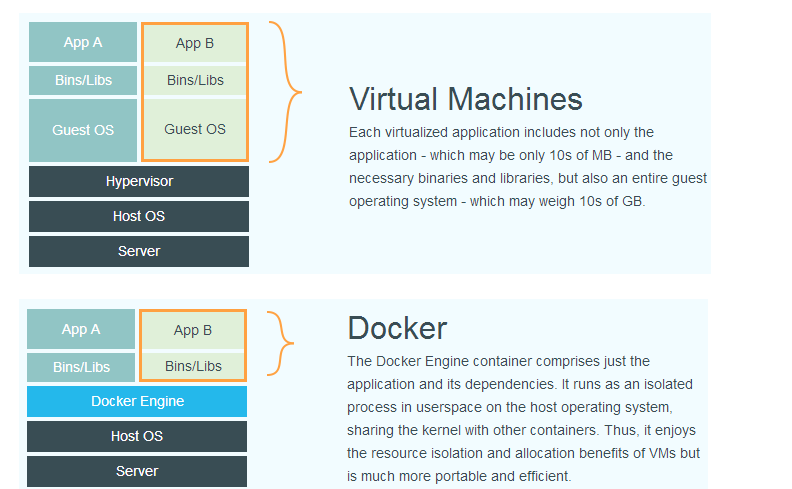Click Bins/Libs under App A in VM diagram
The height and width of the screenshot is (489, 792).
coord(83,80)
